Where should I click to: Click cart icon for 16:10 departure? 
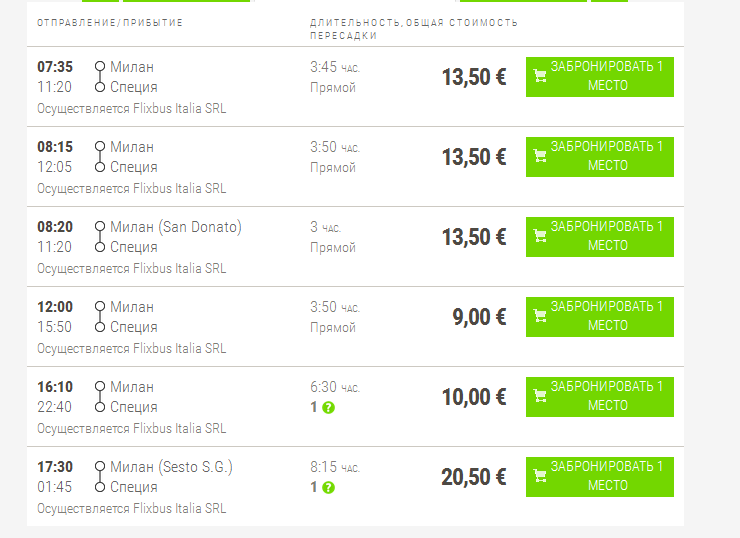540,396
